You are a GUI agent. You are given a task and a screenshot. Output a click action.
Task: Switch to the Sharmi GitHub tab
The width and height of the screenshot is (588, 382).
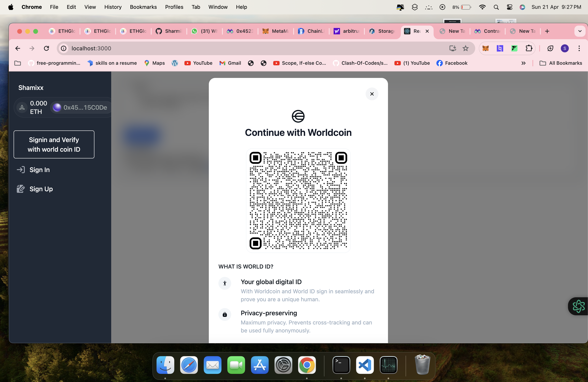click(169, 31)
